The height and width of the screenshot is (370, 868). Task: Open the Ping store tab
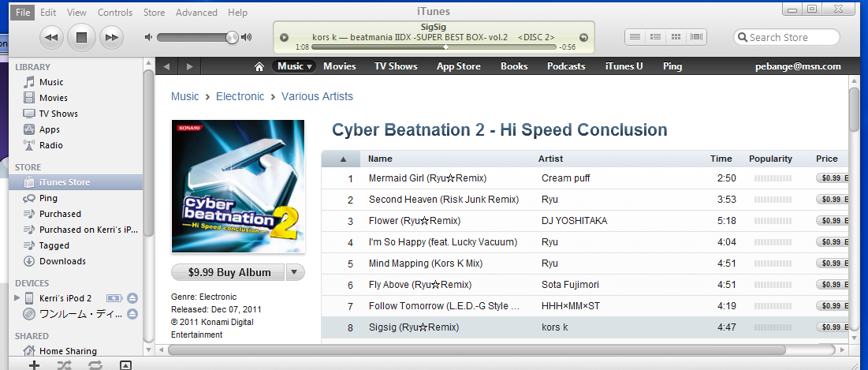tap(672, 66)
